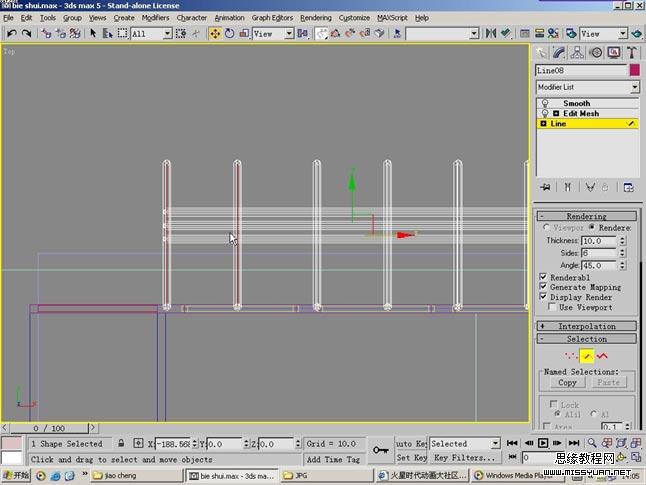Toggle the Area Selection checkbox
Viewport: 646px width, 485px height.
(547, 426)
